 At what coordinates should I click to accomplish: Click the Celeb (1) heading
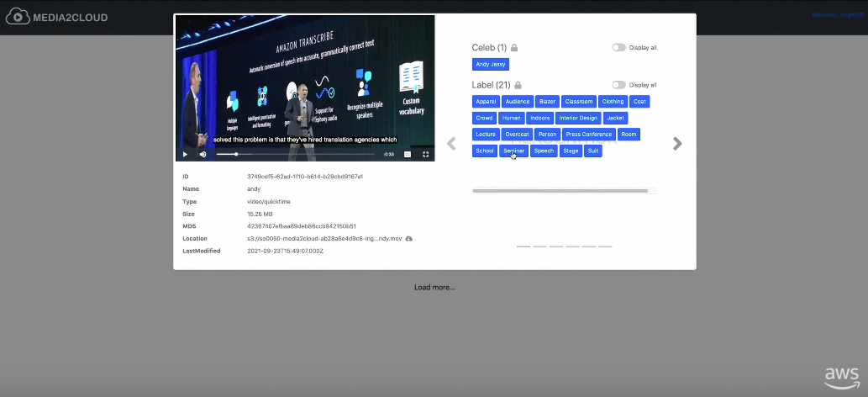[489, 48]
